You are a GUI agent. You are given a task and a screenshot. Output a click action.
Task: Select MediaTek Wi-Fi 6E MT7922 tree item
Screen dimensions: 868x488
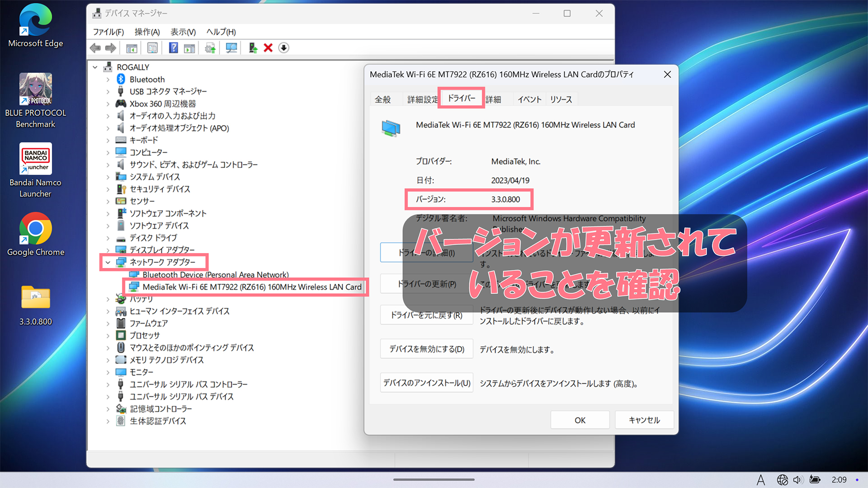(245, 287)
